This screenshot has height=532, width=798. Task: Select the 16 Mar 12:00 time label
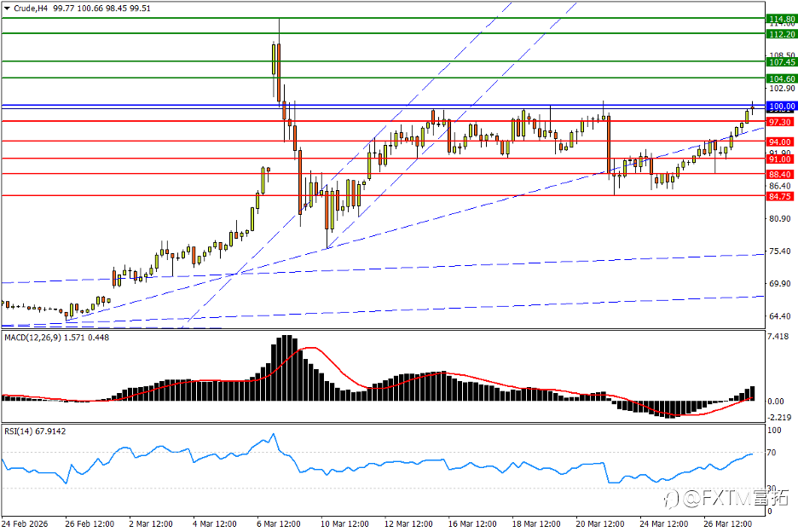471,523
